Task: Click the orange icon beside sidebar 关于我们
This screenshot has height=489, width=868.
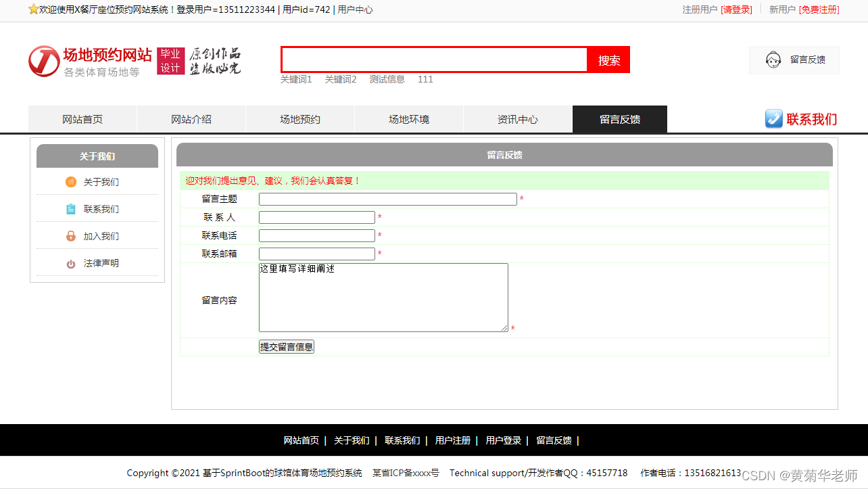Action: coord(71,182)
